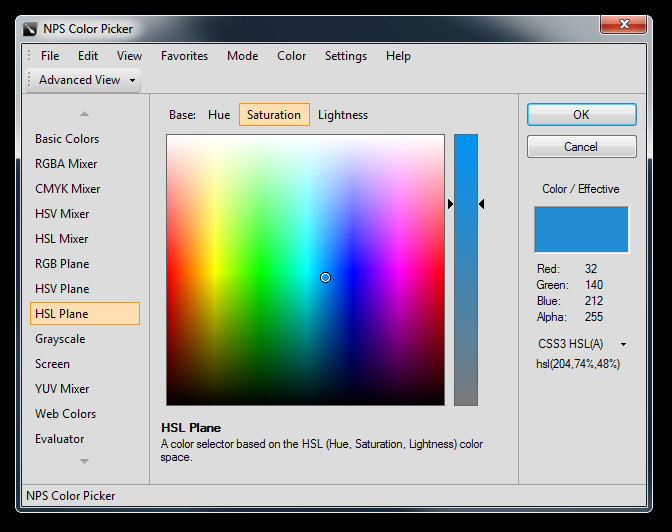Click the menu bar drag grip handle
This screenshot has width=672, height=532.
click(x=29, y=56)
